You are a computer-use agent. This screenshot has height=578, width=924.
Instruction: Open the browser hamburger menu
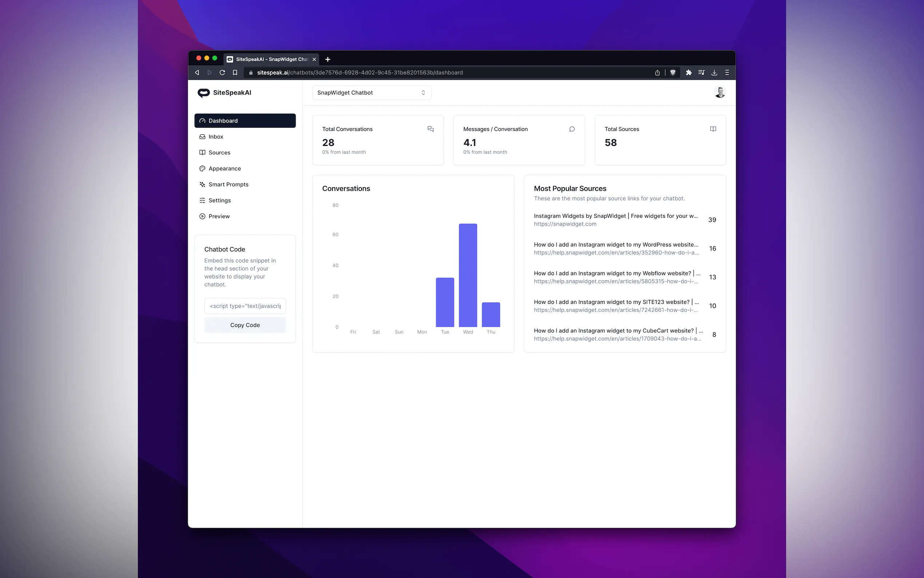(x=726, y=73)
